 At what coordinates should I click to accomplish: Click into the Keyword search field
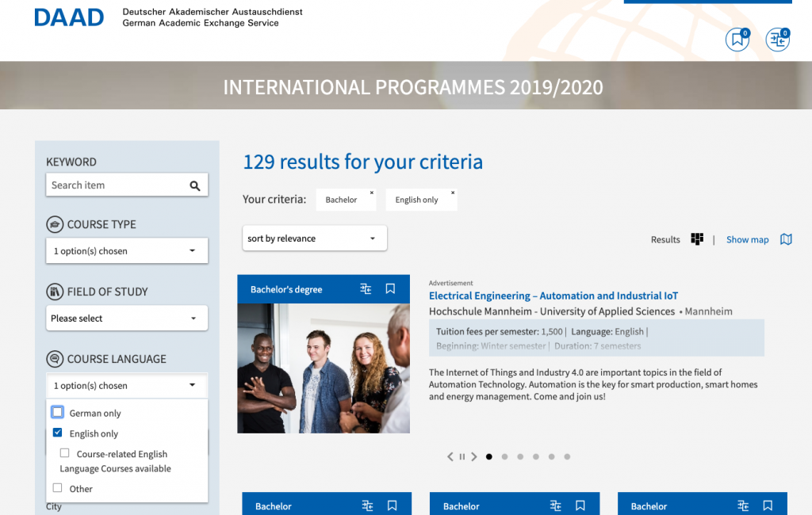coord(115,185)
